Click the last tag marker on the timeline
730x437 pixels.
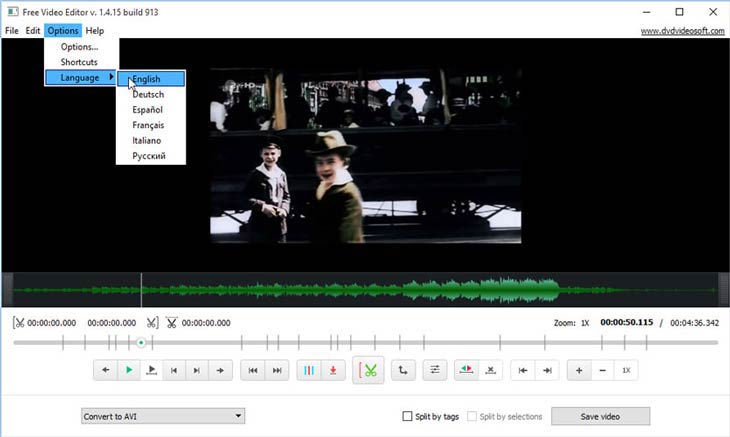click(646, 343)
